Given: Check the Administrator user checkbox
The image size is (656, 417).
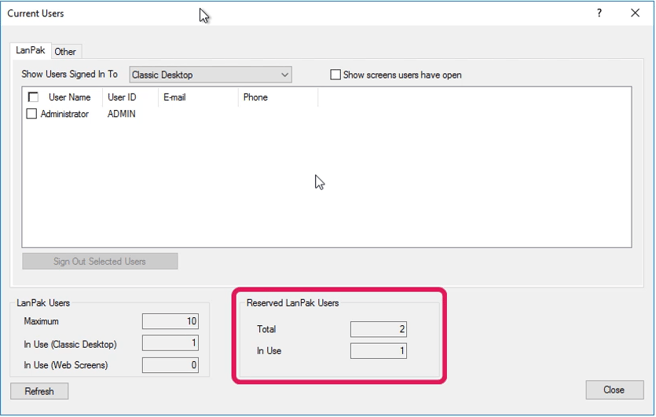Looking at the screenshot, I should tap(31, 114).
